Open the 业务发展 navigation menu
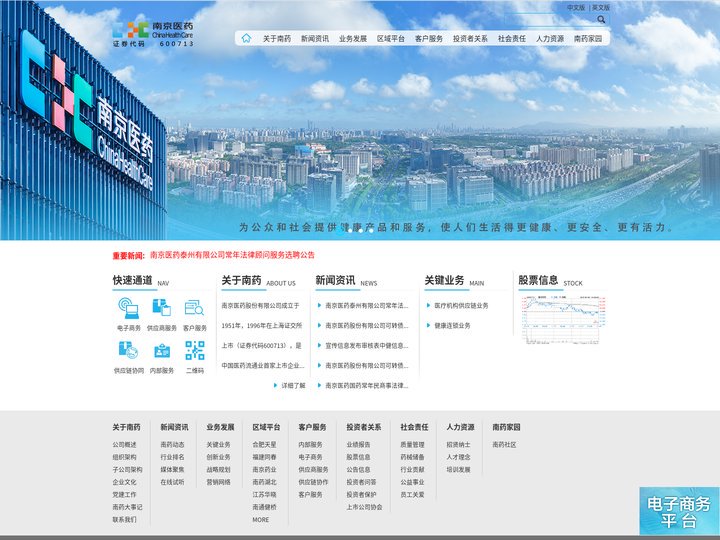This screenshot has width=720, height=540. point(353,39)
